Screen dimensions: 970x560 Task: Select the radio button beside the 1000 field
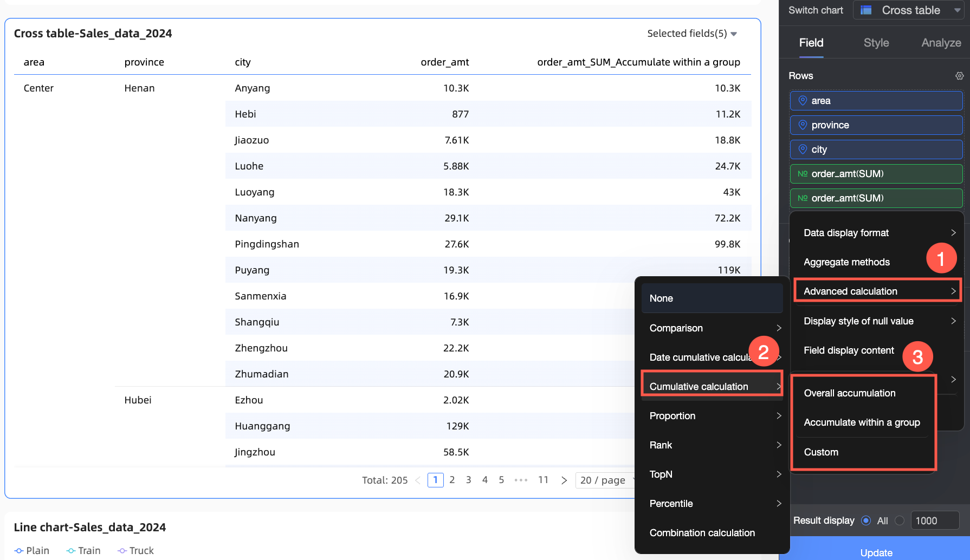coord(900,520)
